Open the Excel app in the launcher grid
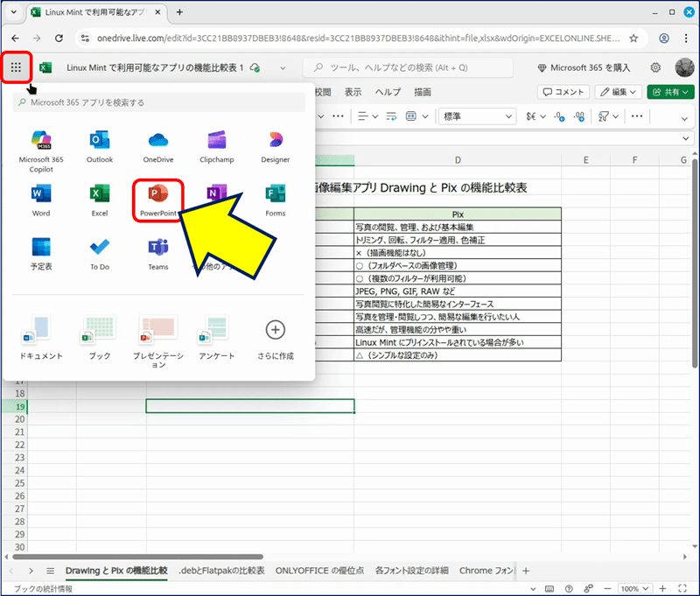 100,200
